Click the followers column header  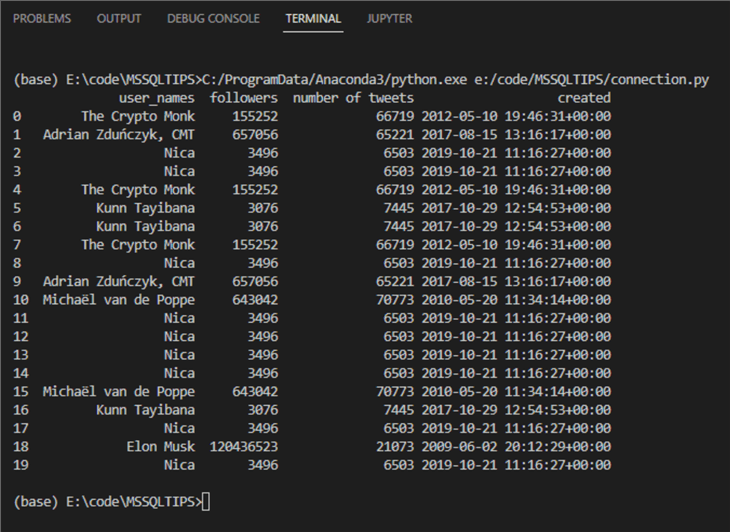pyautogui.click(x=243, y=98)
